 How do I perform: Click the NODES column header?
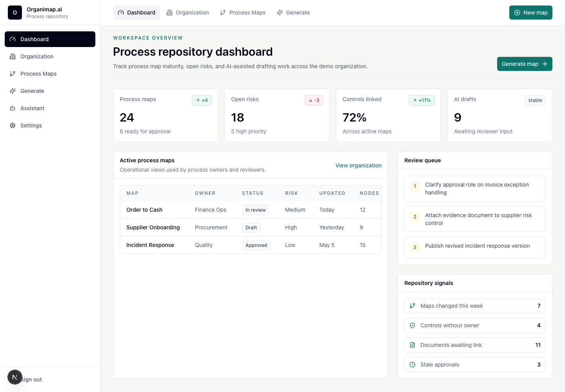(369, 193)
